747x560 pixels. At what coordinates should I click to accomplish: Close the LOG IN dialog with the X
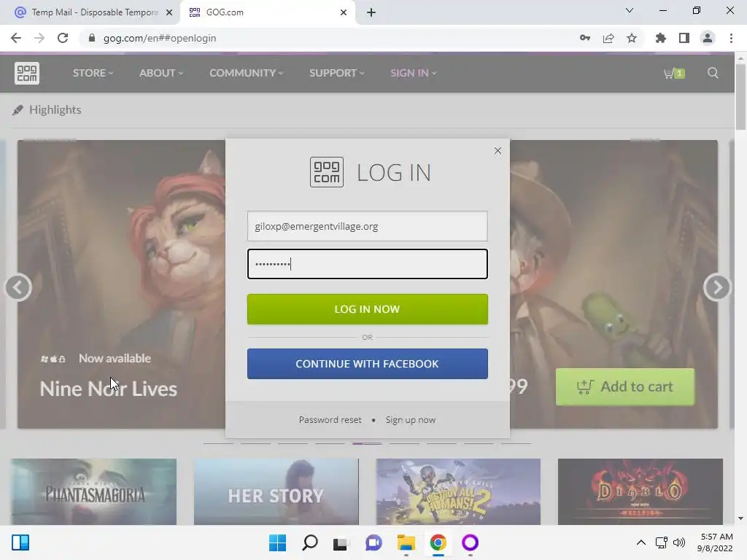(498, 150)
